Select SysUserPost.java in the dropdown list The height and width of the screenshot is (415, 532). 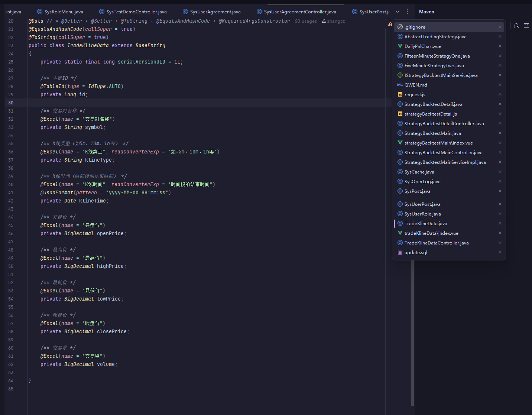point(449,204)
